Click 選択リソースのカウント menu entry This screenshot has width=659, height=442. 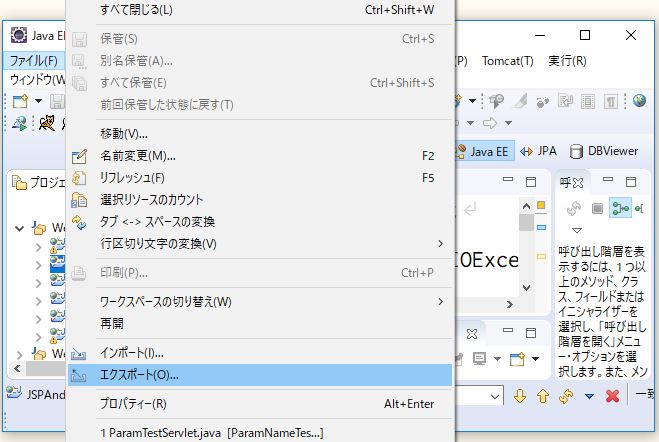(260, 200)
